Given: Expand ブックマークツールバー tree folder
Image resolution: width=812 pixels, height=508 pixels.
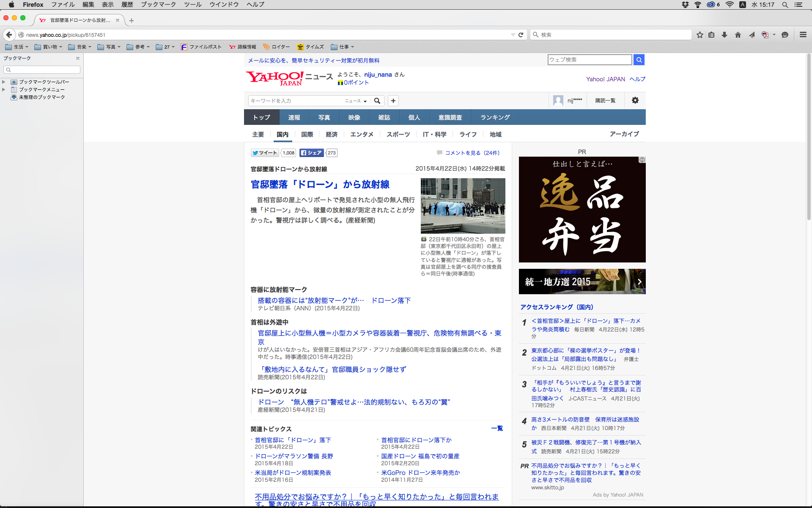Looking at the screenshot, I should point(4,82).
